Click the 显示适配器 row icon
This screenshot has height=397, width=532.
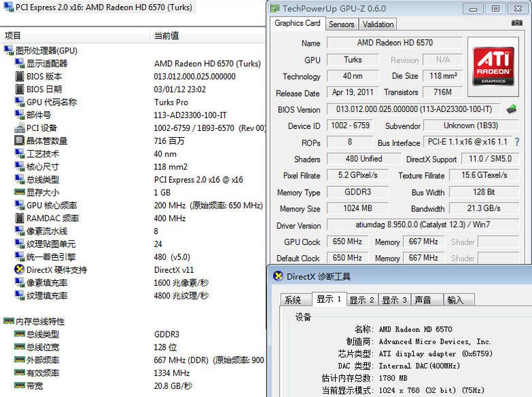[x=20, y=63]
